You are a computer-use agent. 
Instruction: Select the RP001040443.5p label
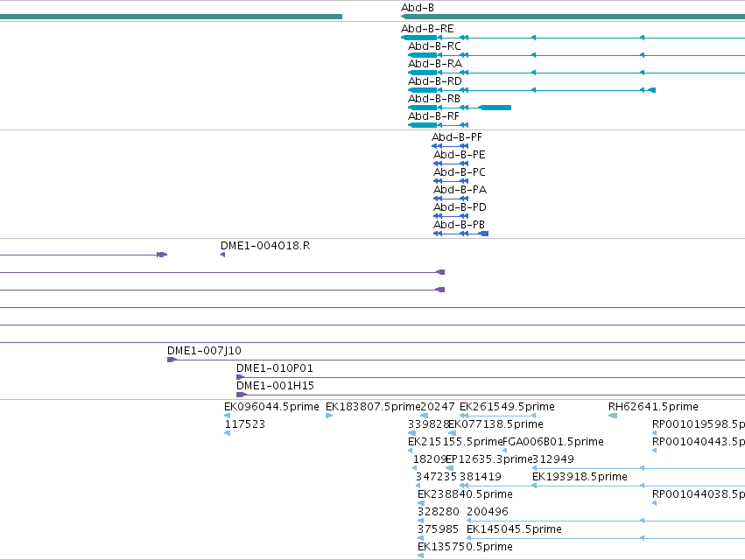tap(699, 442)
